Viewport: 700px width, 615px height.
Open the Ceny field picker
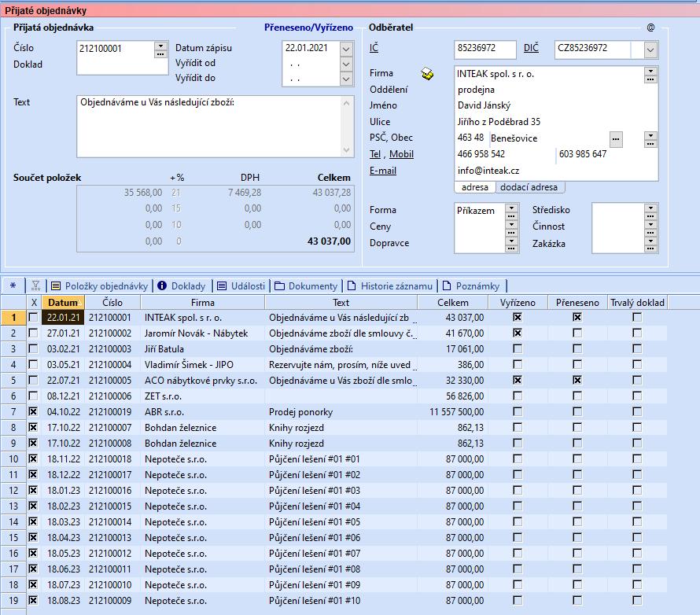511,227
